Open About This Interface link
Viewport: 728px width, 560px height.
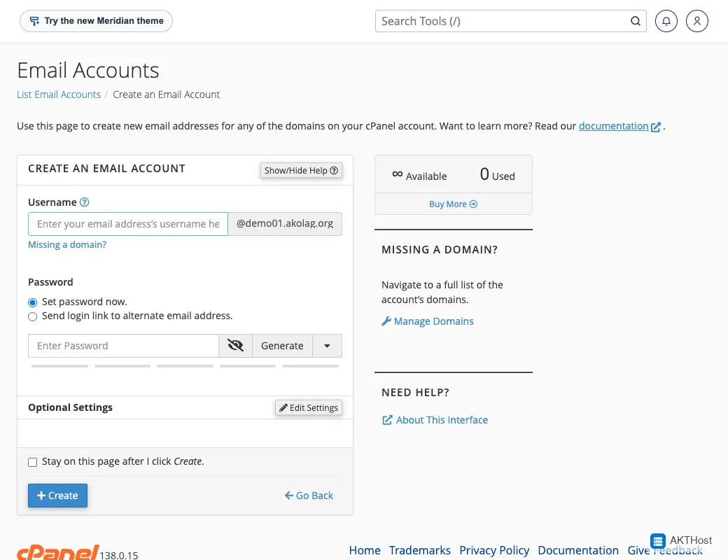[x=435, y=420]
